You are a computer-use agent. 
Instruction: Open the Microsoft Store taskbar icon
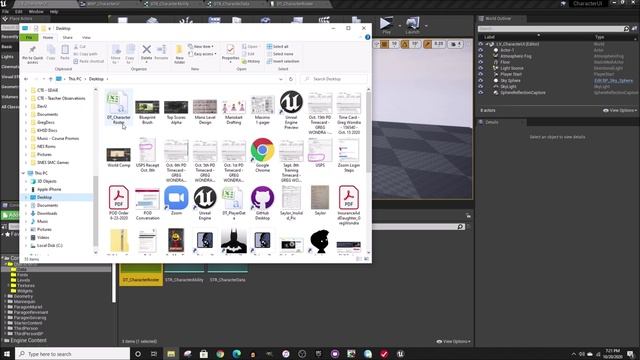tap(204, 353)
